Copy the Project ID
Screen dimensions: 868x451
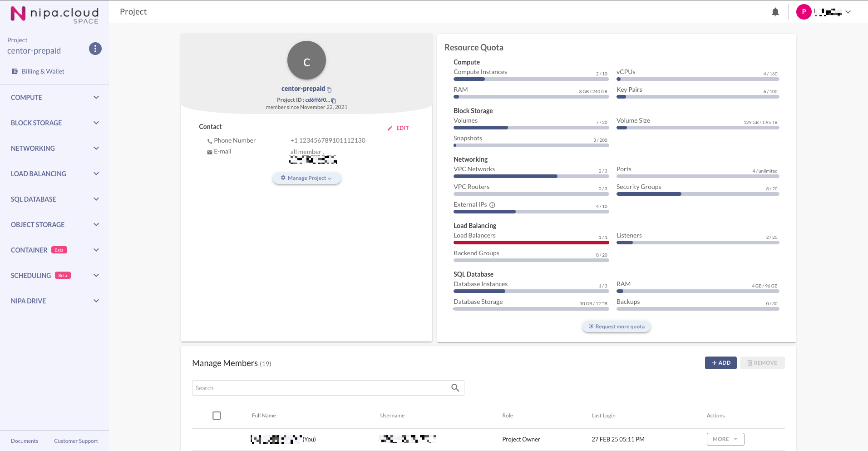(334, 100)
